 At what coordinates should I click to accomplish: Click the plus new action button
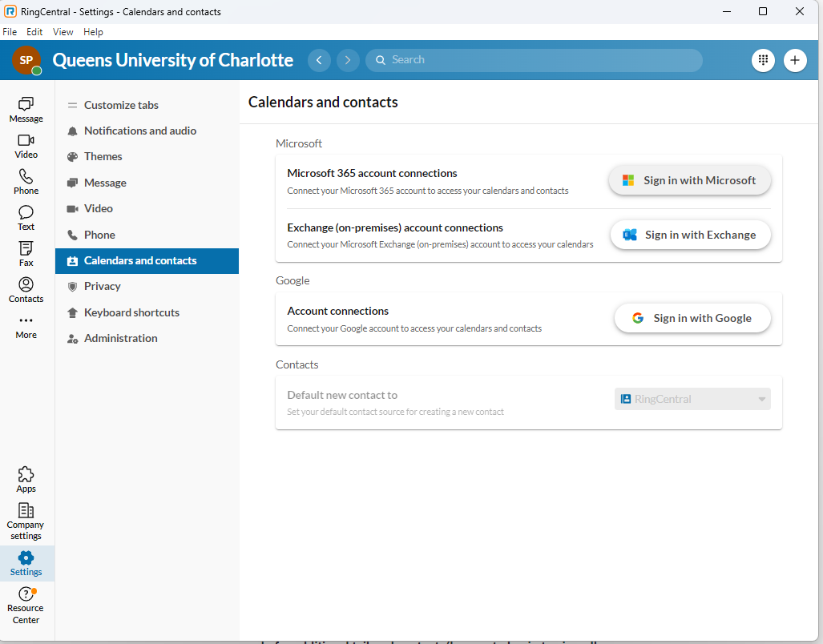click(795, 60)
